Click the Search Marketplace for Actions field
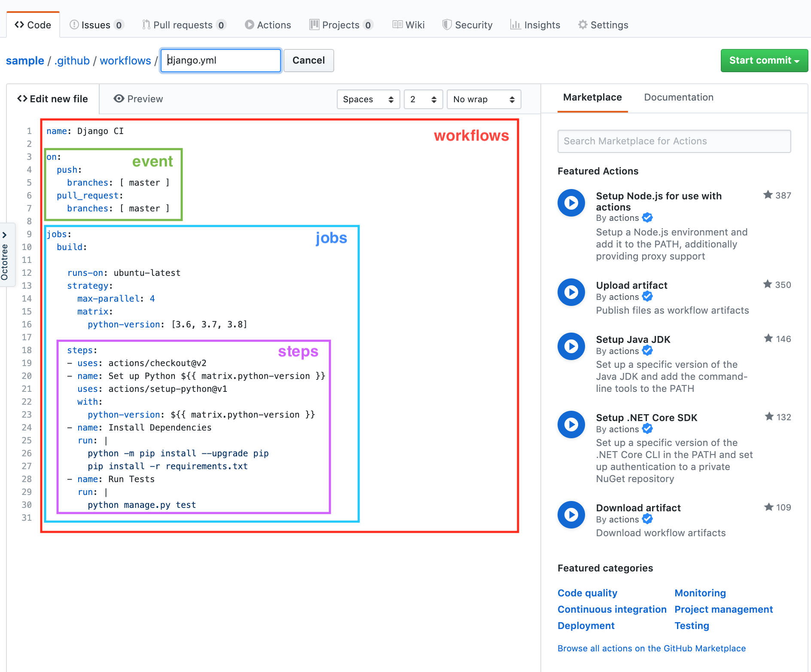This screenshot has width=811, height=672. click(x=674, y=141)
